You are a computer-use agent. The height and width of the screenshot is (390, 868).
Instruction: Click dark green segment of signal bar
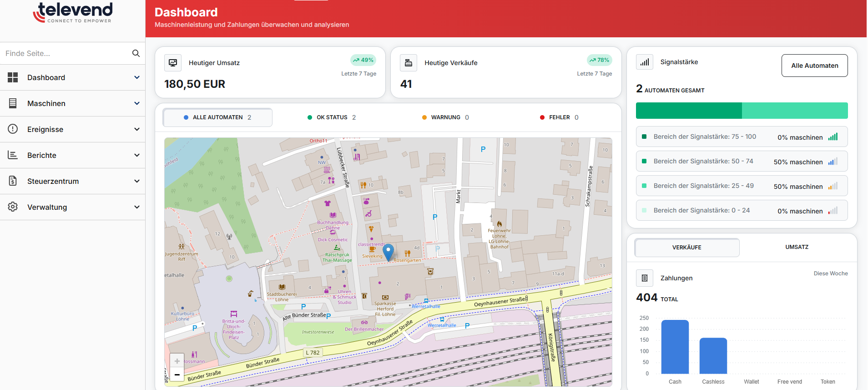tap(689, 111)
